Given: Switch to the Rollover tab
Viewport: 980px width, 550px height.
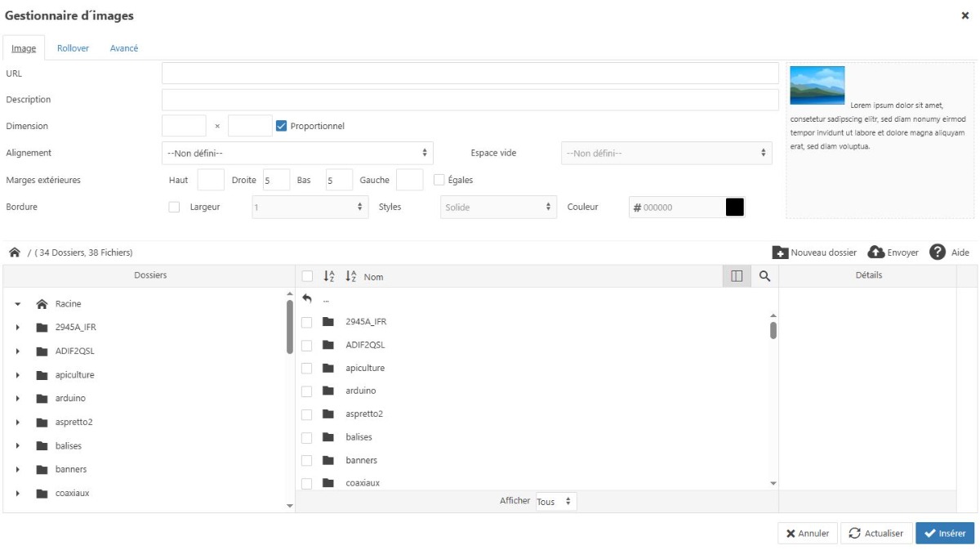Looking at the screenshot, I should click(73, 48).
